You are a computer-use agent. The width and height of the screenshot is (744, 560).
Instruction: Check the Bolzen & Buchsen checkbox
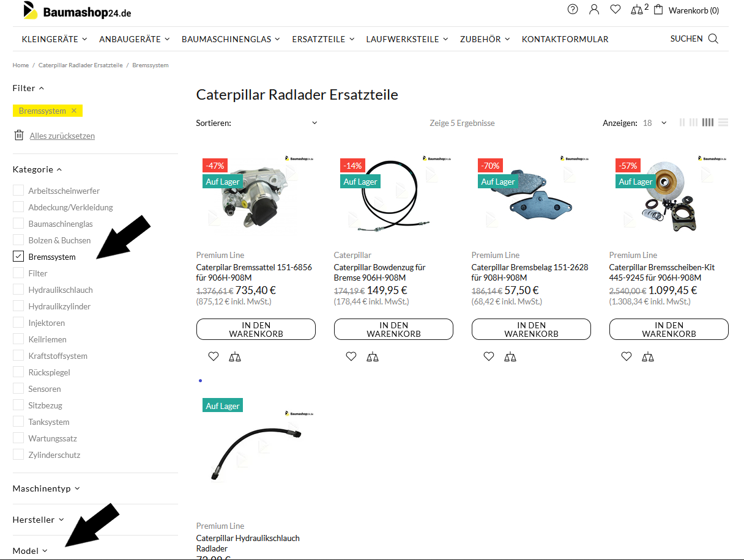click(x=18, y=240)
